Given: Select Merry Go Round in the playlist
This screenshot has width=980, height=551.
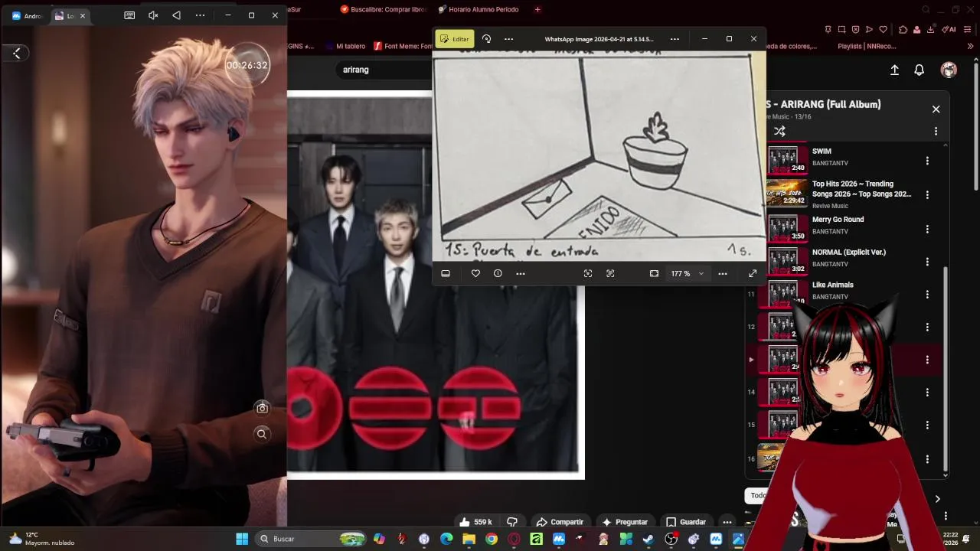Looking at the screenshot, I should [838, 220].
